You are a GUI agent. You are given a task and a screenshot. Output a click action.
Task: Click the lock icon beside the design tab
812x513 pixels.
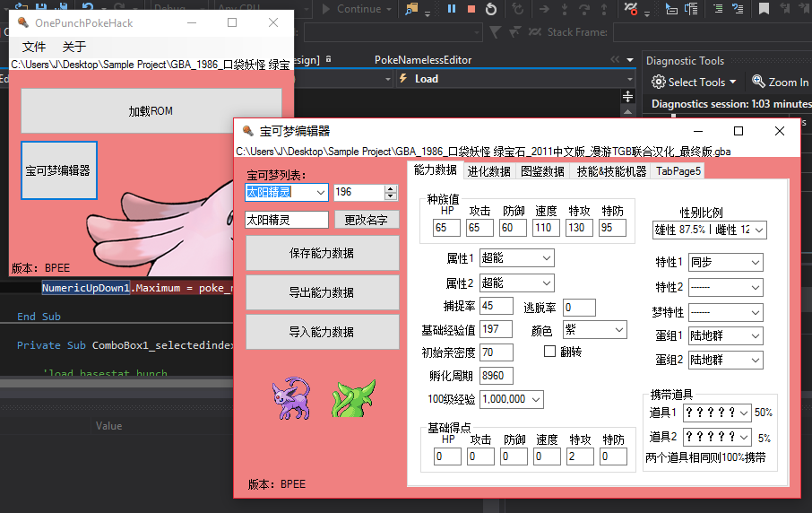[328, 59]
